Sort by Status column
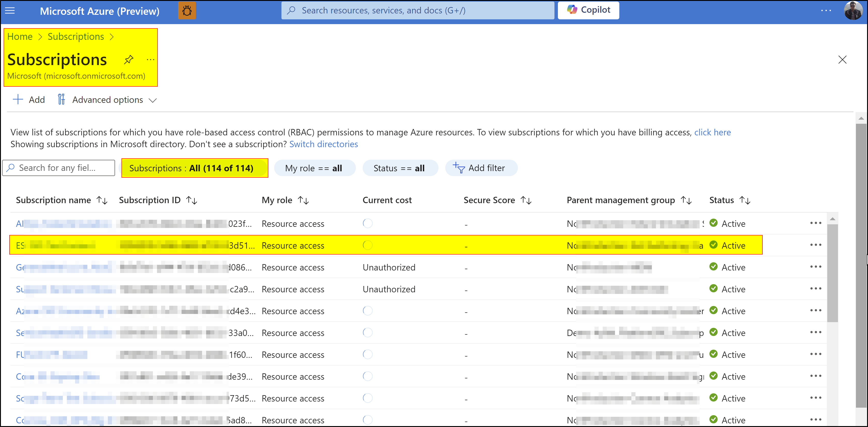The image size is (868, 427). coord(730,200)
